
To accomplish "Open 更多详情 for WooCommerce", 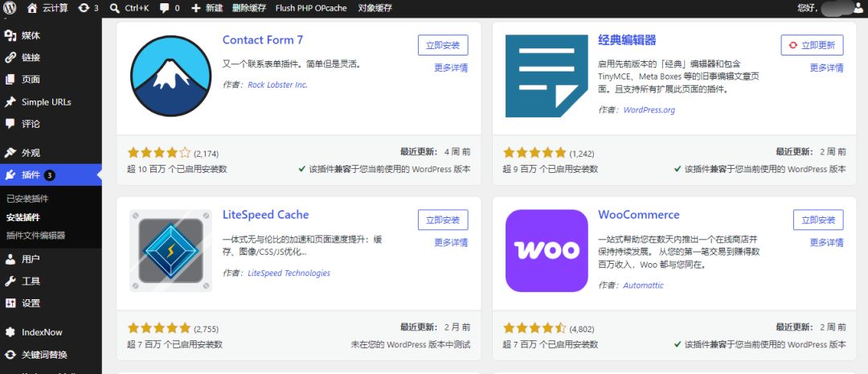I will [826, 242].
